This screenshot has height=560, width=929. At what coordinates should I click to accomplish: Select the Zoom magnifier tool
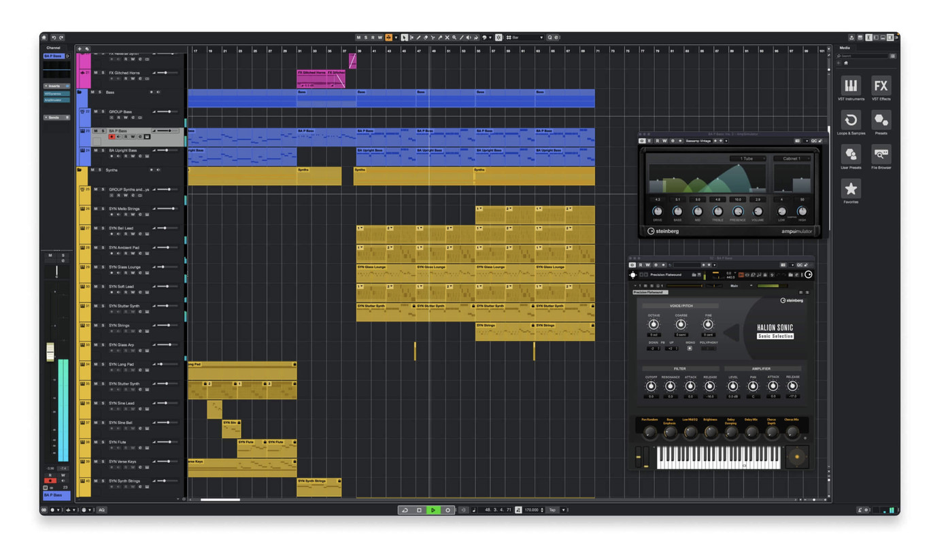pos(454,37)
